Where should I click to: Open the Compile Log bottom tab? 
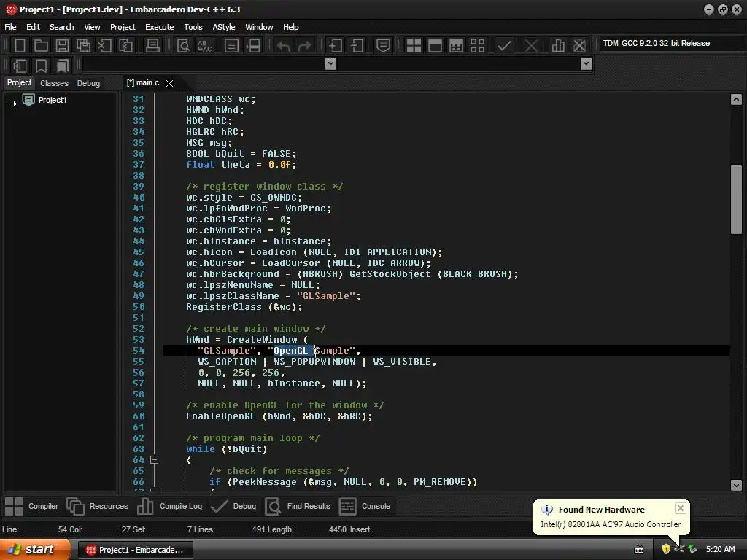169,506
